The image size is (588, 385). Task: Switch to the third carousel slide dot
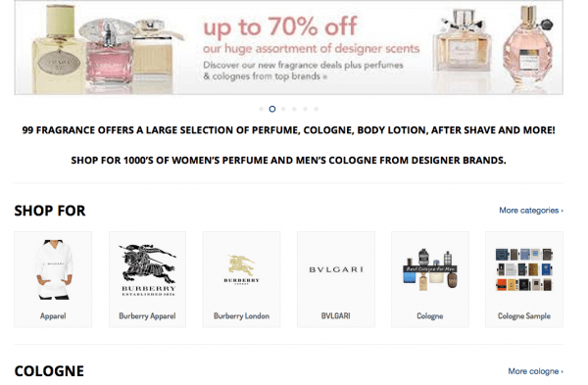click(x=283, y=109)
